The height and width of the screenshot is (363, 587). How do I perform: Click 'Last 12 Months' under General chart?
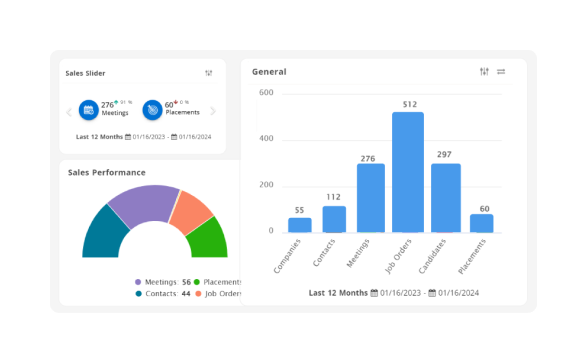click(x=338, y=293)
